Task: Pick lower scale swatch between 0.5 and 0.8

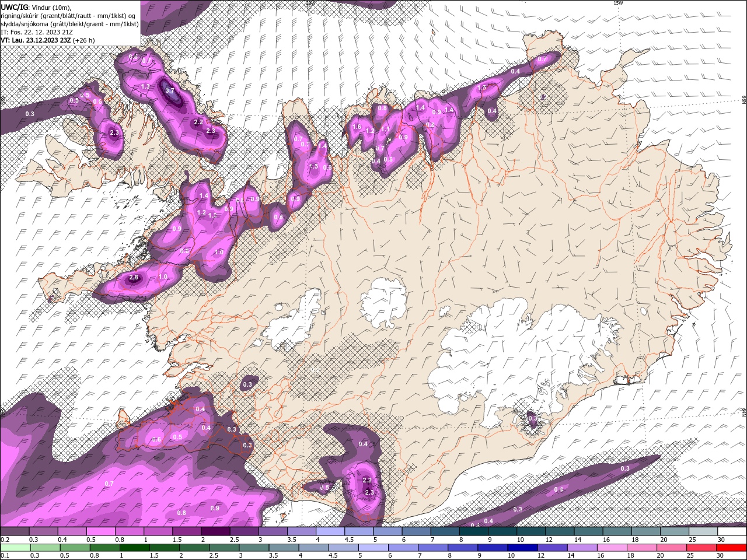Action: pos(75,548)
